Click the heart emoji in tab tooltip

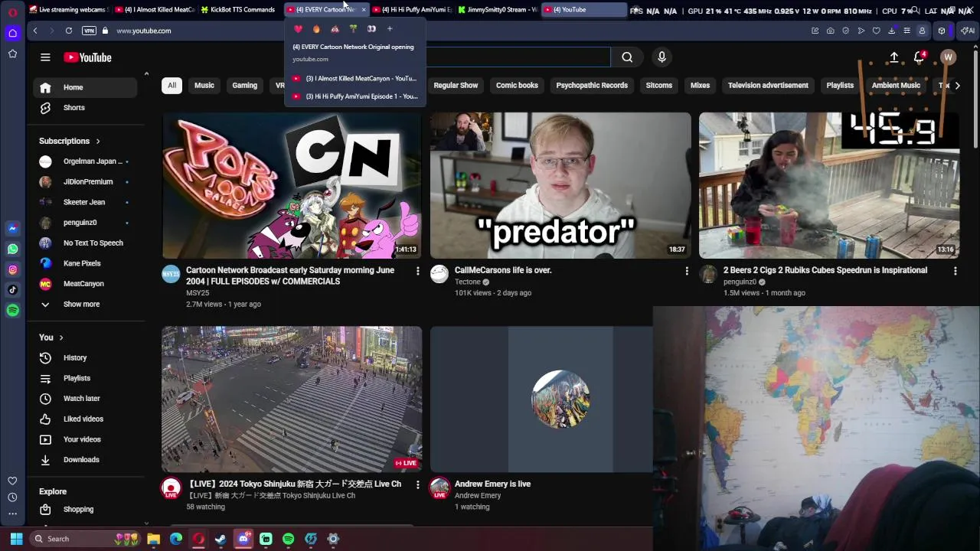pyautogui.click(x=299, y=29)
